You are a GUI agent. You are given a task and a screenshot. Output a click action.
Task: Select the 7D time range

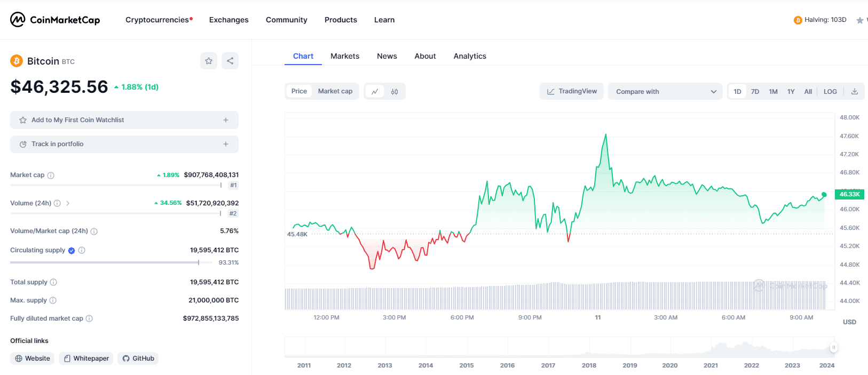tap(755, 92)
